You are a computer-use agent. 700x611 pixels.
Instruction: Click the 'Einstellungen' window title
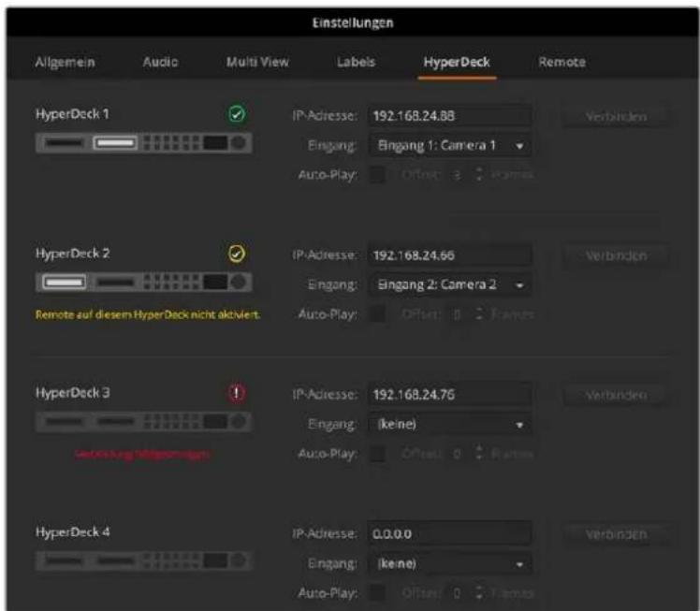(x=353, y=22)
